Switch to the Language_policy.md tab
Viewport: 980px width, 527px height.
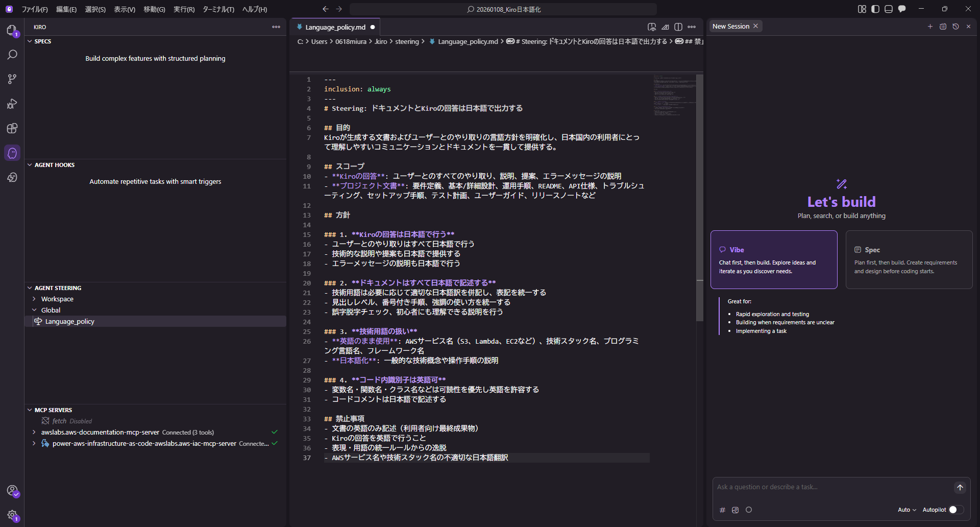pos(334,27)
